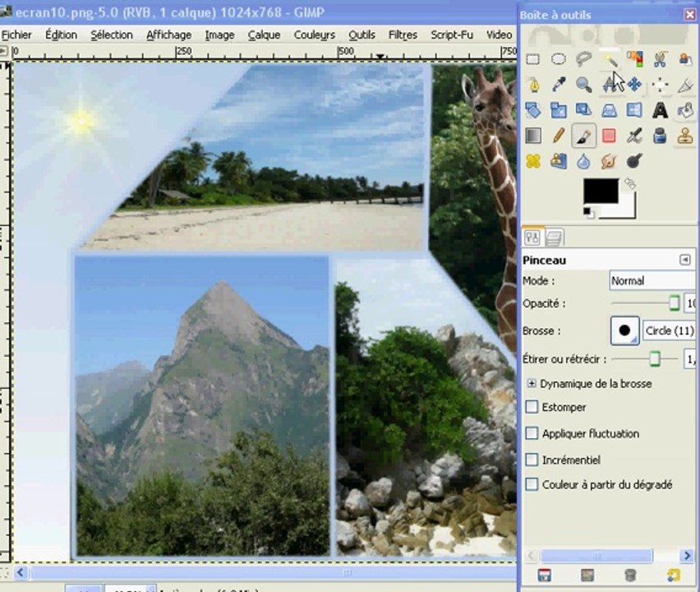700x592 pixels.
Task: Open the Sélection menu
Action: (112, 35)
